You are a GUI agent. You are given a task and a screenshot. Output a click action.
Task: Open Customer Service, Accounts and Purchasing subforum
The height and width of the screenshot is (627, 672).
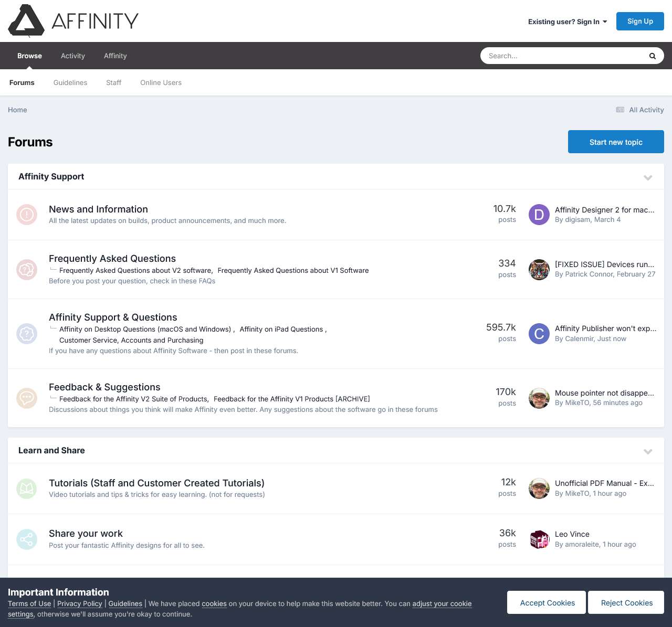pos(131,340)
